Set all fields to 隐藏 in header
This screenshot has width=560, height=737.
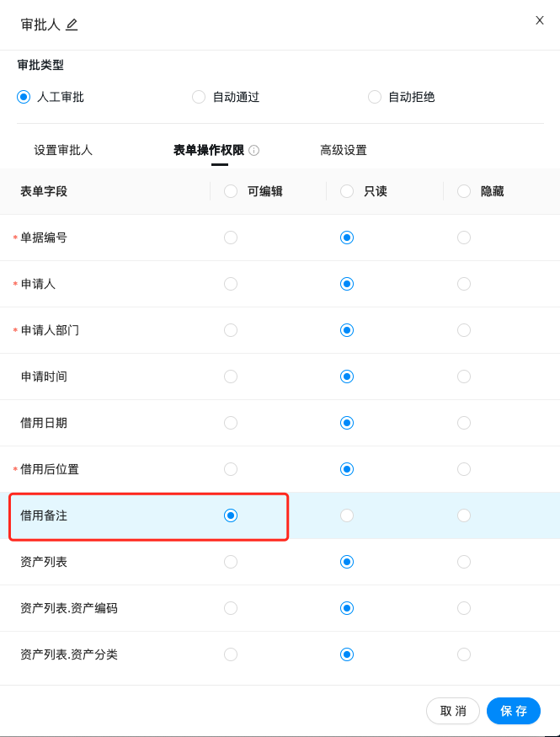click(x=464, y=191)
